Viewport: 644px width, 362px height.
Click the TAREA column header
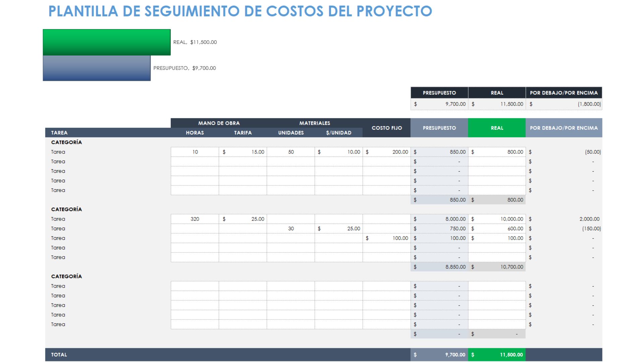pos(108,133)
